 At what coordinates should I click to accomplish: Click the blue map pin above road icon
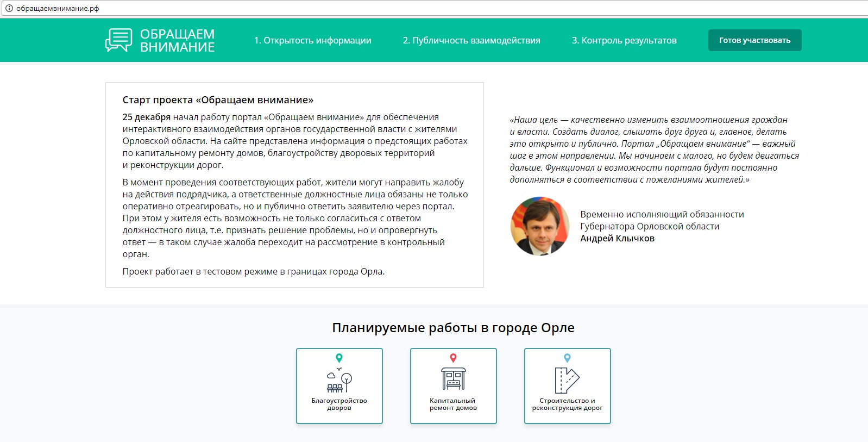click(567, 358)
